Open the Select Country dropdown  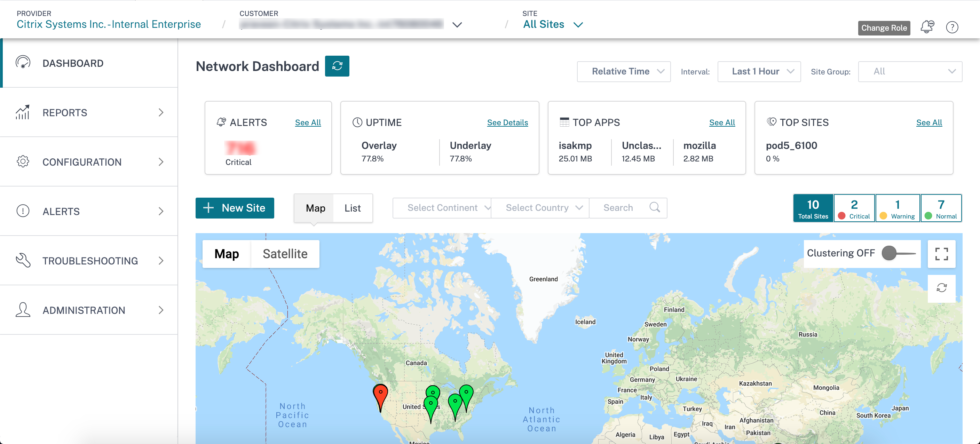(540, 208)
